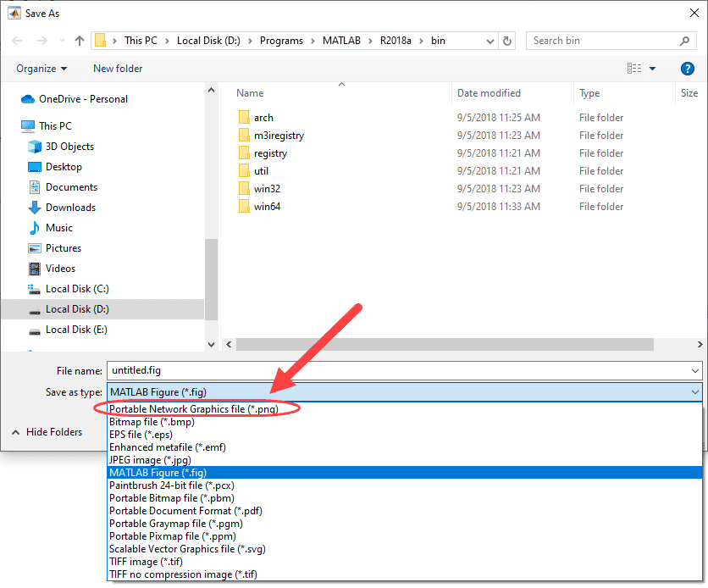Sort by Size column header
The width and height of the screenshot is (708, 588).
[689, 93]
